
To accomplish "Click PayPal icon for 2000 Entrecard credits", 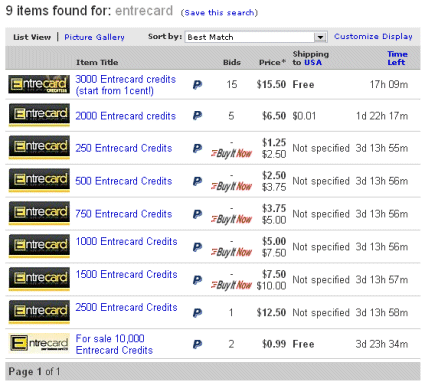I will pos(197,116).
